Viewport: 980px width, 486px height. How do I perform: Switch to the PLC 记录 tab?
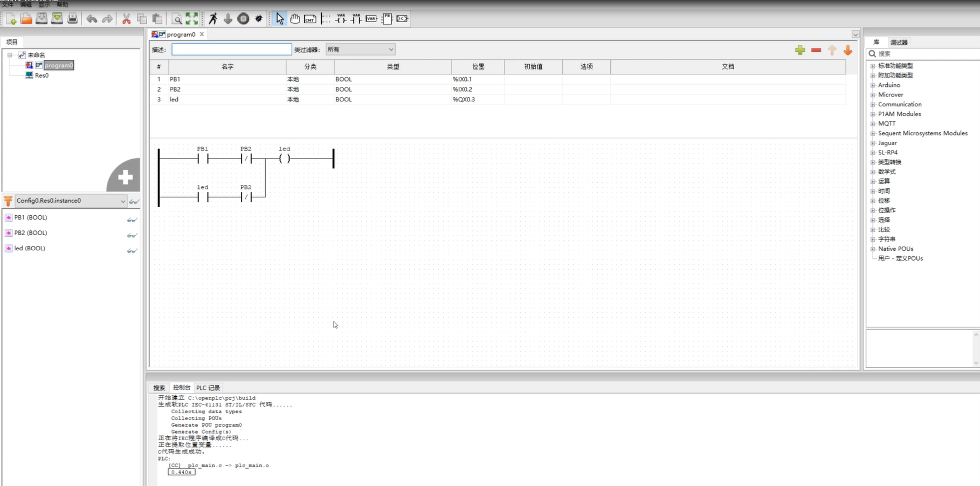208,388
